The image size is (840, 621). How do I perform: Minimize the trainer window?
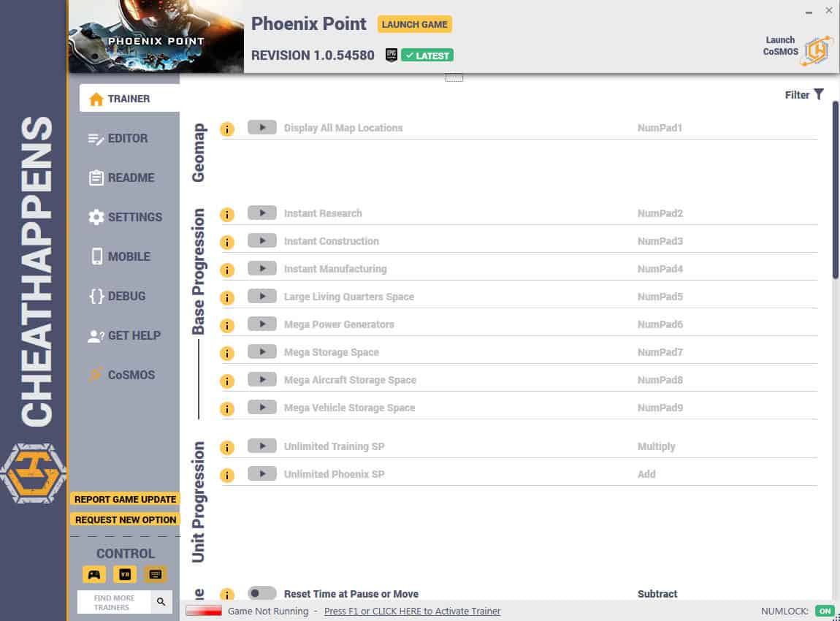click(x=809, y=11)
